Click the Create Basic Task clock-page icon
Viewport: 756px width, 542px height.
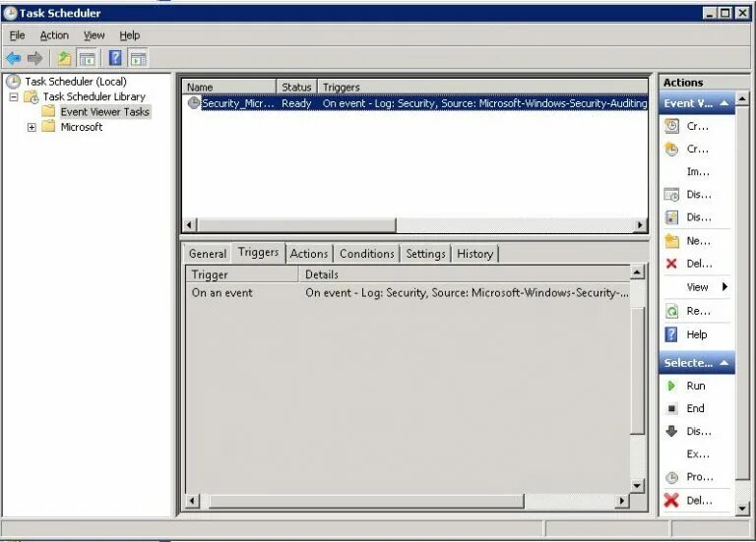click(671, 126)
